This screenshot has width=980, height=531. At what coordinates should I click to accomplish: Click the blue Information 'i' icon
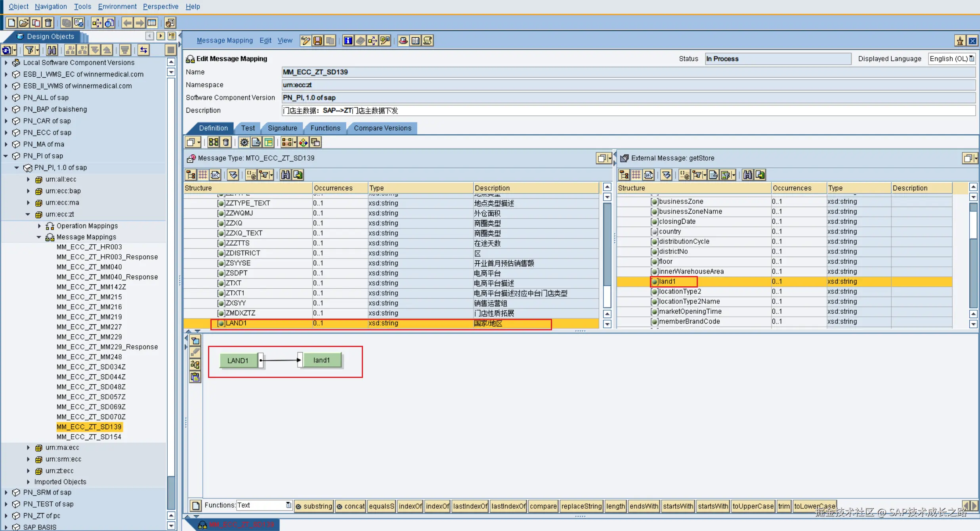(x=348, y=40)
